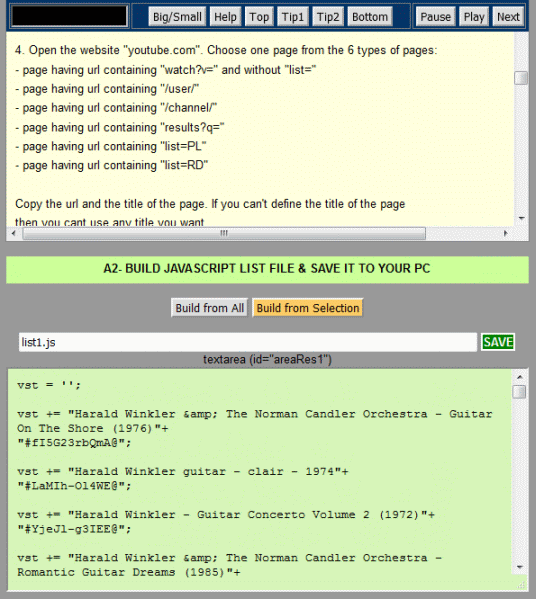536x599 pixels.
Task: Click instruction line containing '/user/'
Action: tap(107, 89)
